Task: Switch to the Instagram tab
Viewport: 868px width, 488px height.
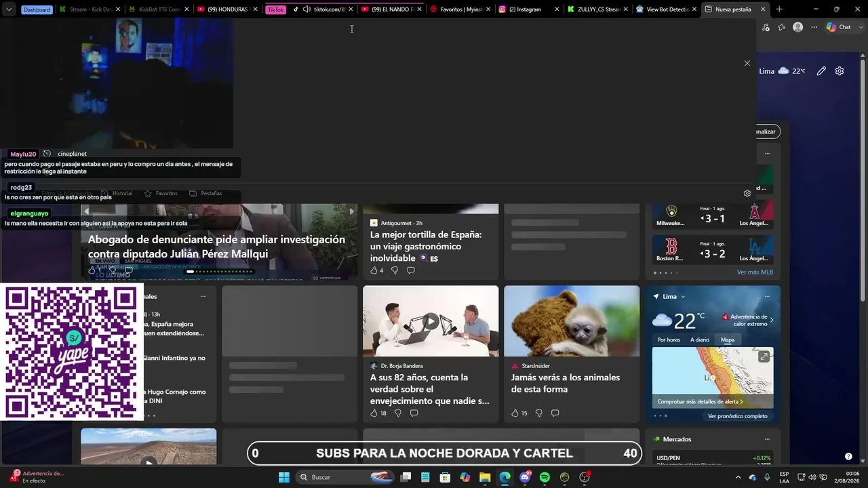Action: pyautogui.click(x=529, y=9)
